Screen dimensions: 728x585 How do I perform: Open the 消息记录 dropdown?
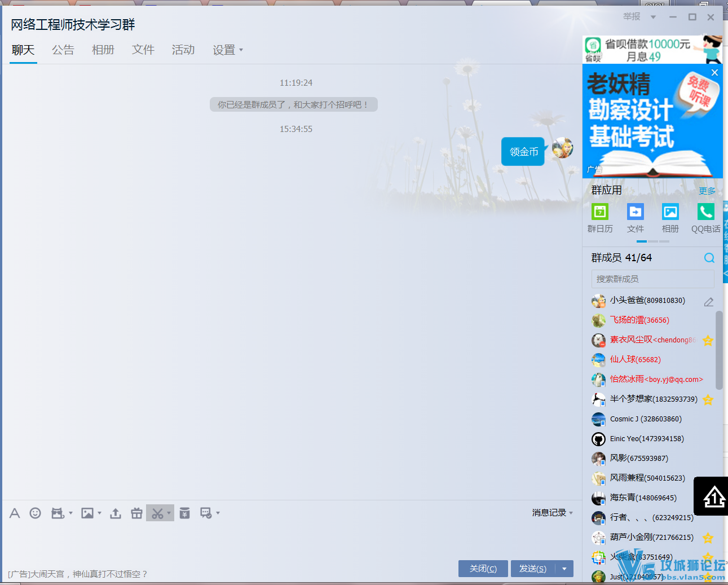tap(552, 513)
